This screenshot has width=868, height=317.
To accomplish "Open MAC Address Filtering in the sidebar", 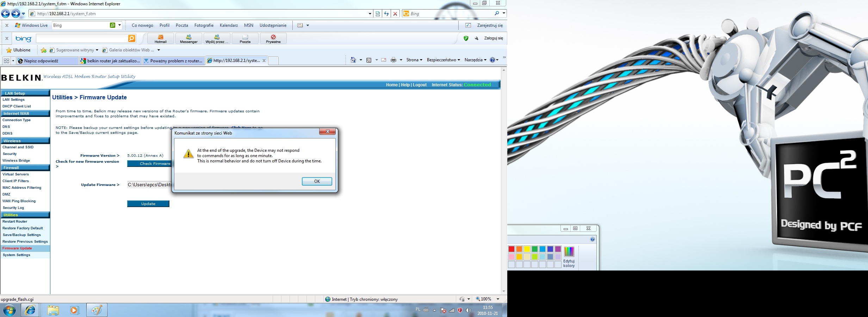I will tap(22, 188).
